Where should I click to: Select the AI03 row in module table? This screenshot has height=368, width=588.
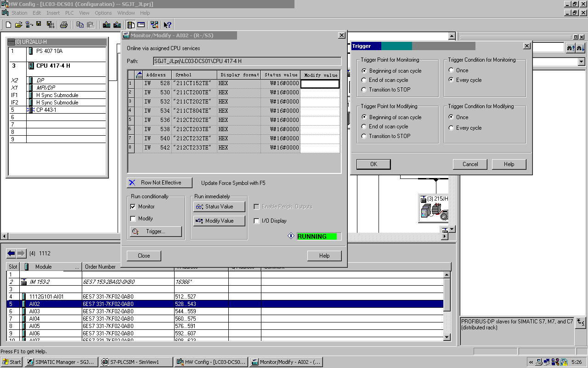pos(225,311)
